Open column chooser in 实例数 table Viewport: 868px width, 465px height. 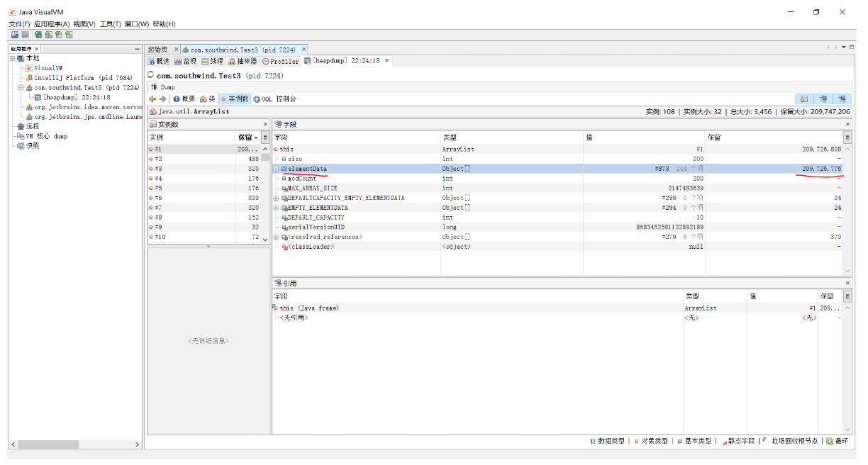[265, 138]
